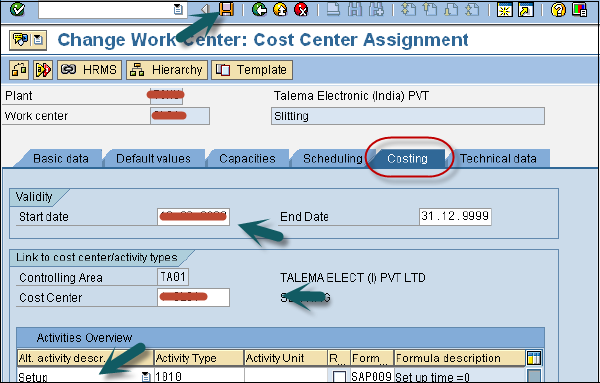Viewport: 600px width, 383px height.
Task: Go to Next page icon
Action: coord(450,9)
